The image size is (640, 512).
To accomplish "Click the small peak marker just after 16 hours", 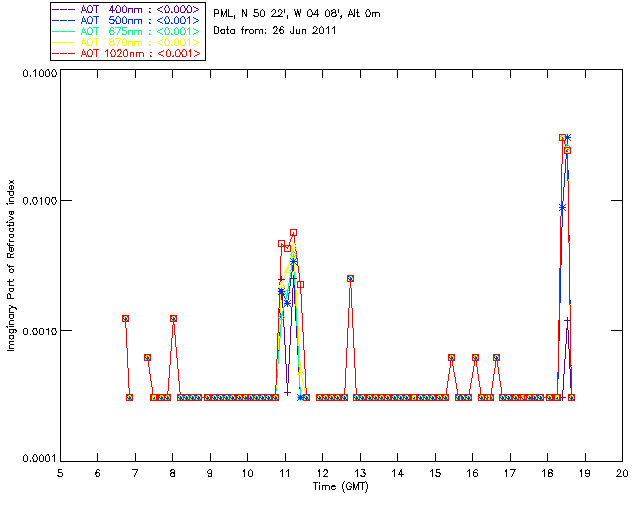I will (476, 357).
